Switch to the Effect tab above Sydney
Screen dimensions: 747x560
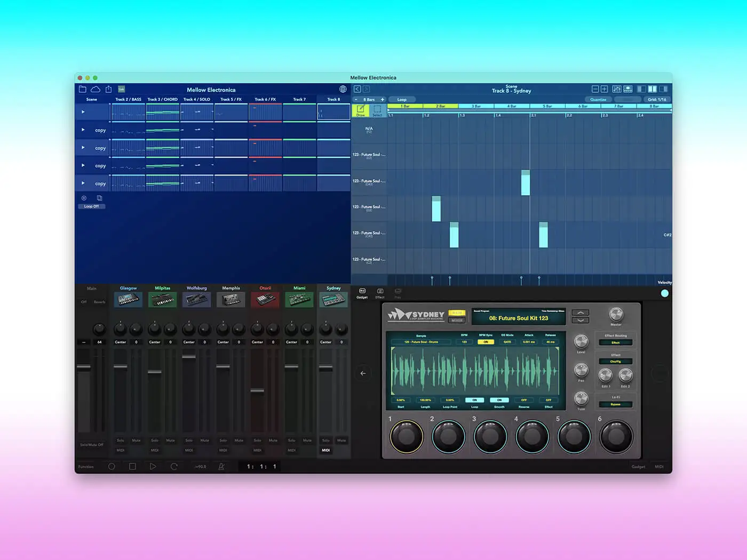pos(380,293)
